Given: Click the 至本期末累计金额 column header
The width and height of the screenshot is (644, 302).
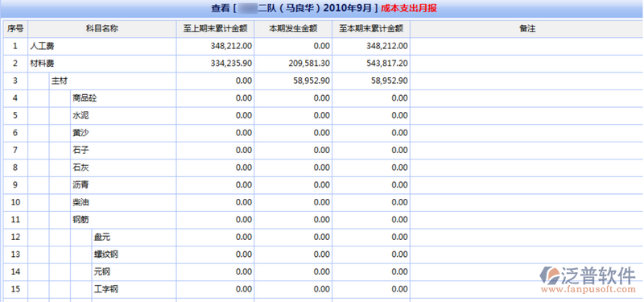Looking at the screenshot, I should pos(371,29).
